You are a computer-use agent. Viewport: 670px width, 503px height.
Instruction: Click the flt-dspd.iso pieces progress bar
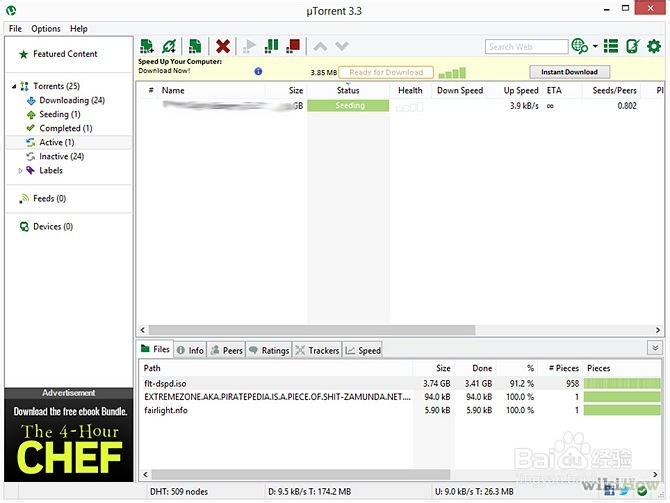[622, 383]
